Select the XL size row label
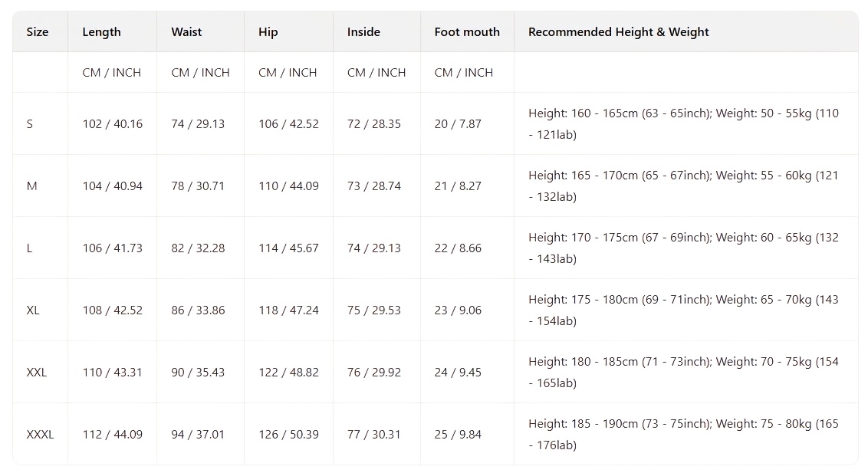This screenshot has width=868, height=473. (33, 310)
